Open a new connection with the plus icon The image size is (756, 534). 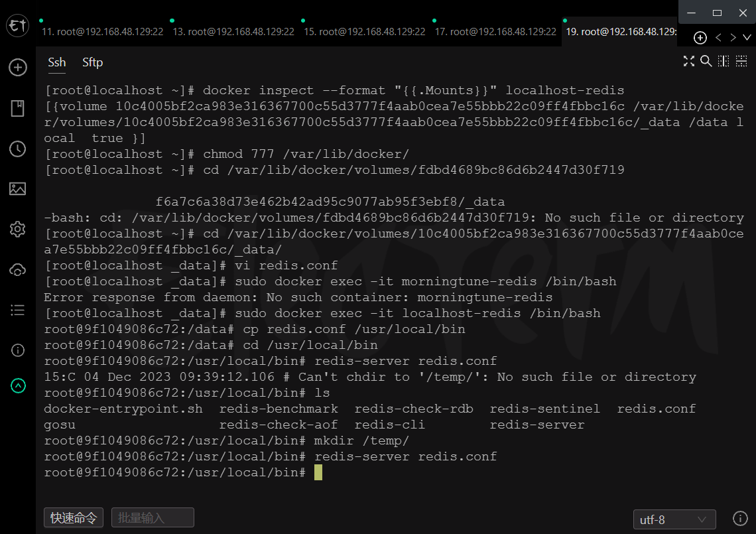click(700, 38)
